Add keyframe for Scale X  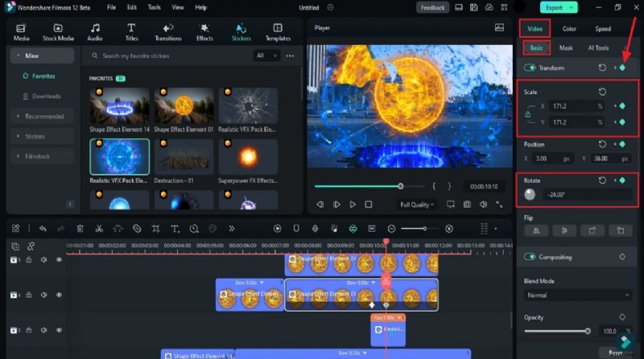point(622,106)
